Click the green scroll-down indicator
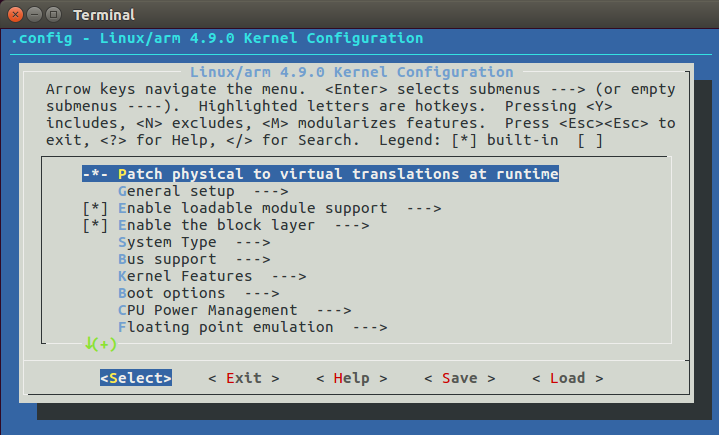The width and height of the screenshot is (719, 435). tap(100, 344)
